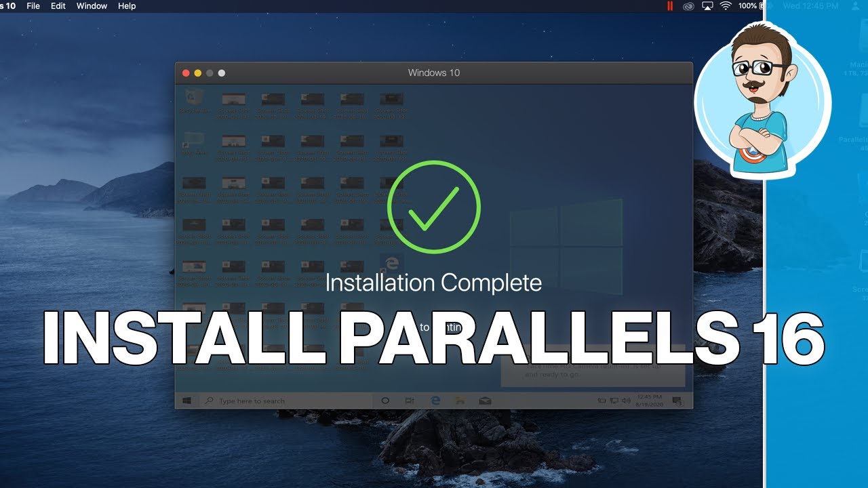868x488 pixels.
Task: Minimize the Windows 10 VM window
Action: pos(198,73)
